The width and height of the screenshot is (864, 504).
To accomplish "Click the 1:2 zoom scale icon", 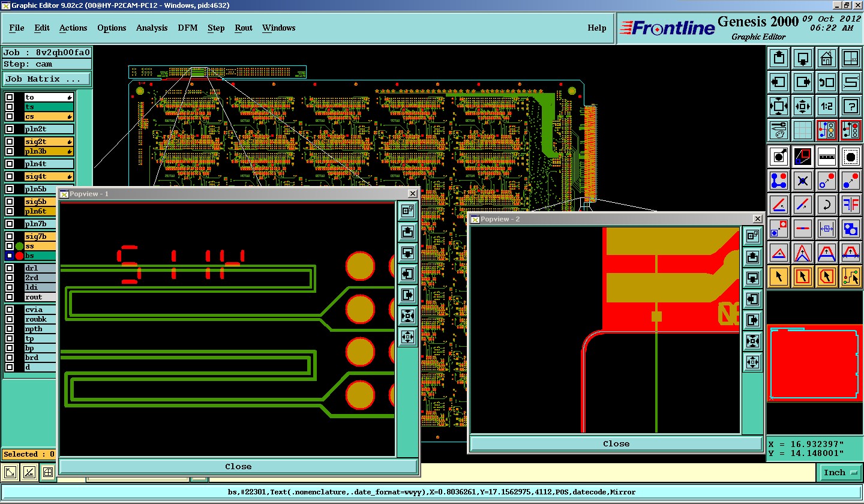I will pyautogui.click(x=826, y=106).
